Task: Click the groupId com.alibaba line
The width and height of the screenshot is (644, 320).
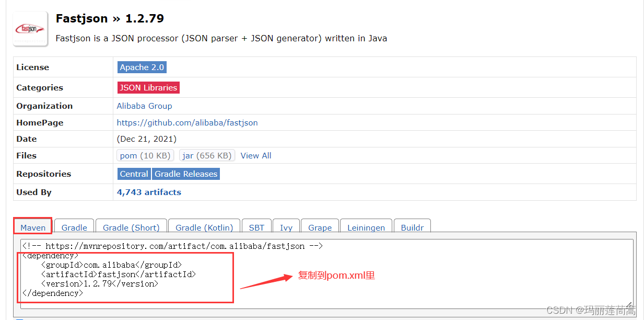Action: [111, 265]
